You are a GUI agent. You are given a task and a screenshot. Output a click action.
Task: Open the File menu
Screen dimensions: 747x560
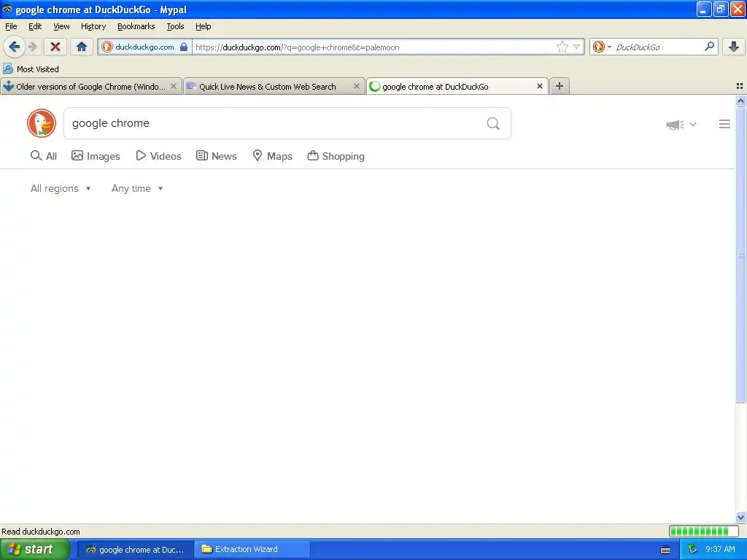tap(11, 26)
